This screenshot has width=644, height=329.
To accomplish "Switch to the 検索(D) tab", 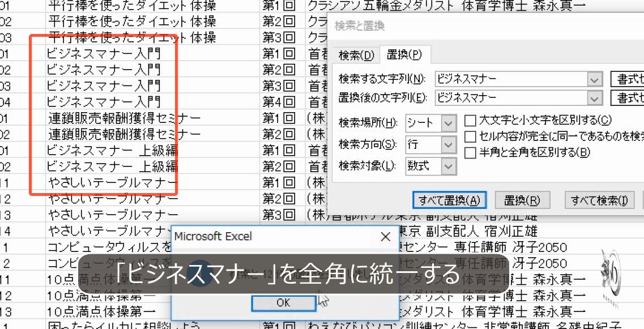I will (x=356, y=55).
